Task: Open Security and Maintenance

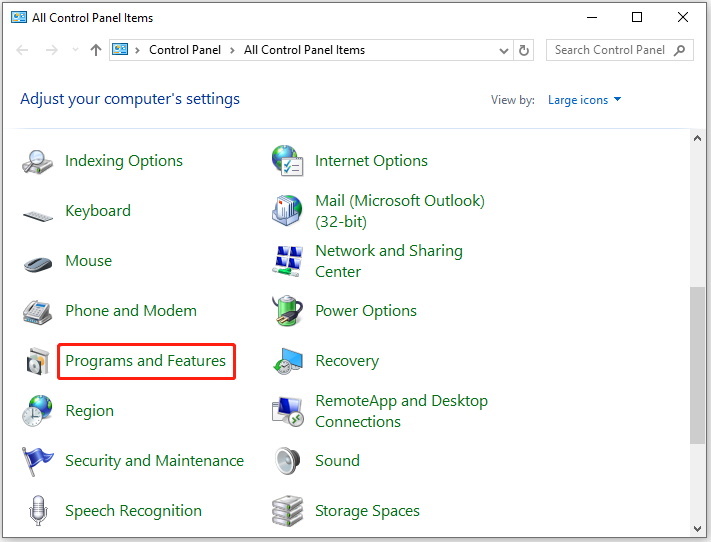Action: 154,461
